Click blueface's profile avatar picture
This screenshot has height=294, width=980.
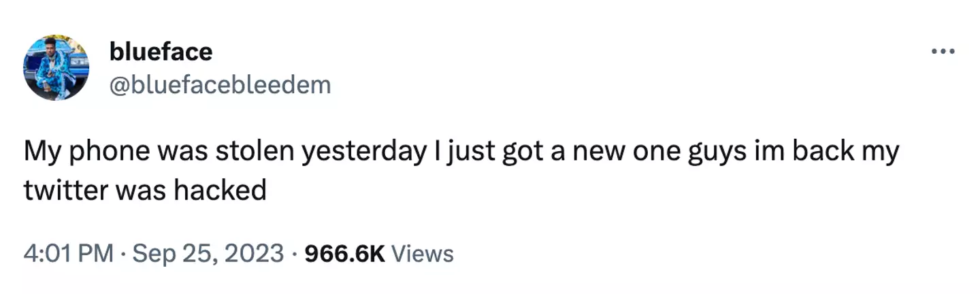pyautogui.click(x=56, y=68)
